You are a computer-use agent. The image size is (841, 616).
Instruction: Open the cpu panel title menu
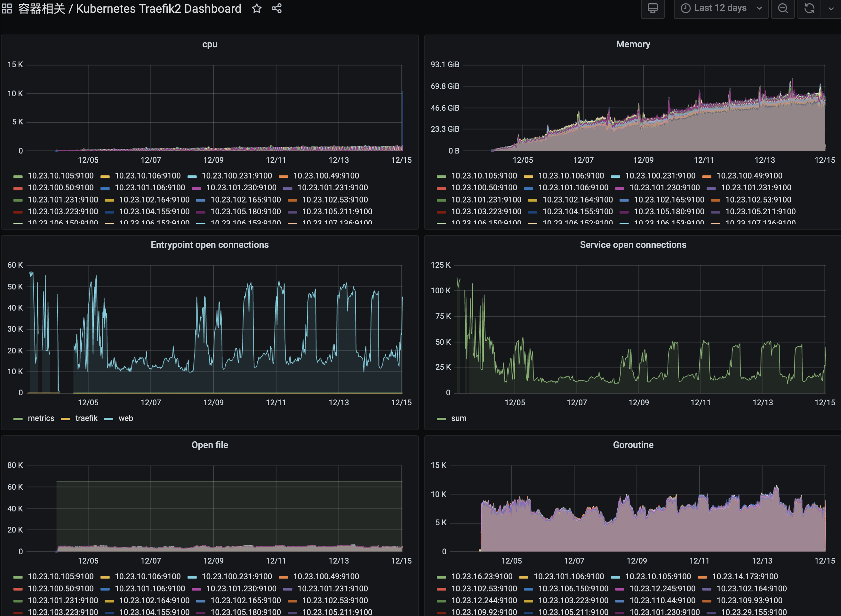point(209,44)
